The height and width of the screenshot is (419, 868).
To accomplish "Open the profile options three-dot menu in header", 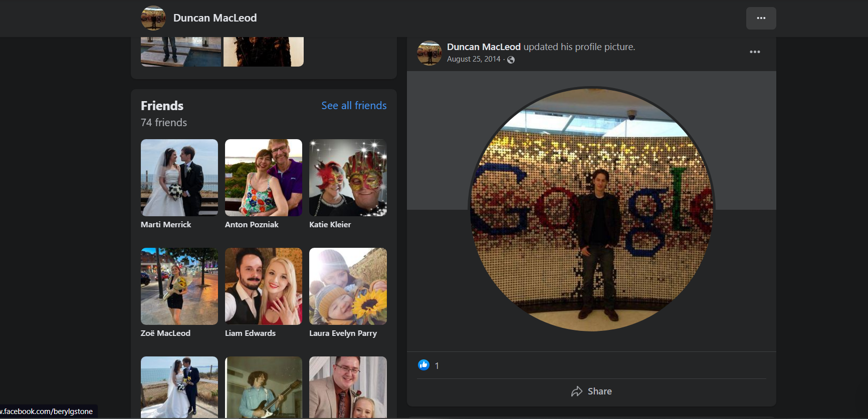I will pyautogui.click(x=761, y=18).
